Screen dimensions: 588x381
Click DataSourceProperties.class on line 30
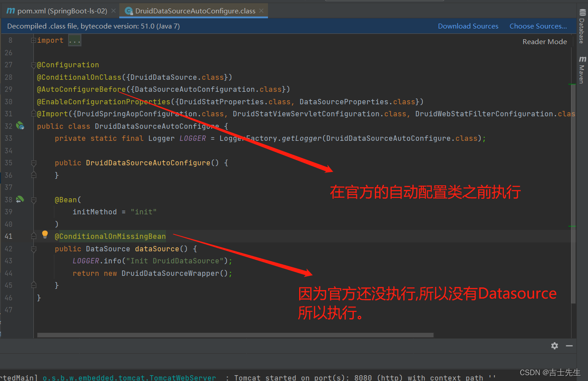click(357, 102)
